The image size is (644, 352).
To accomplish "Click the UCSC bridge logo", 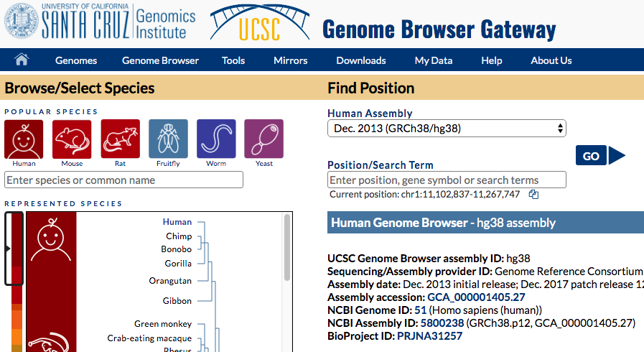I will 260,24.
